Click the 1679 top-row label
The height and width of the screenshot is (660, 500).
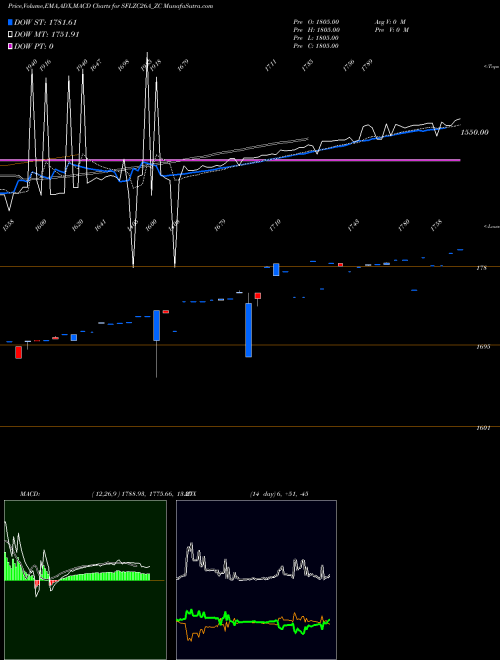(183, 66)
